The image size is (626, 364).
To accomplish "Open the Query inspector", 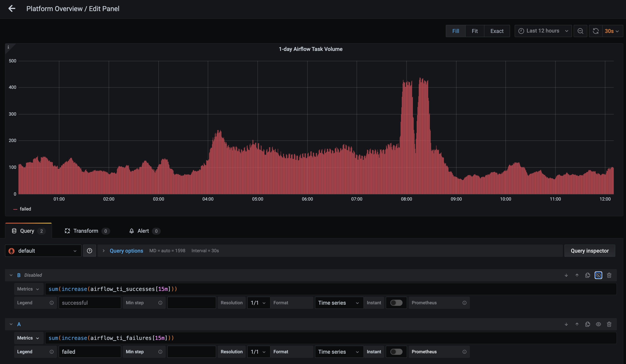I will click(589, 251).
